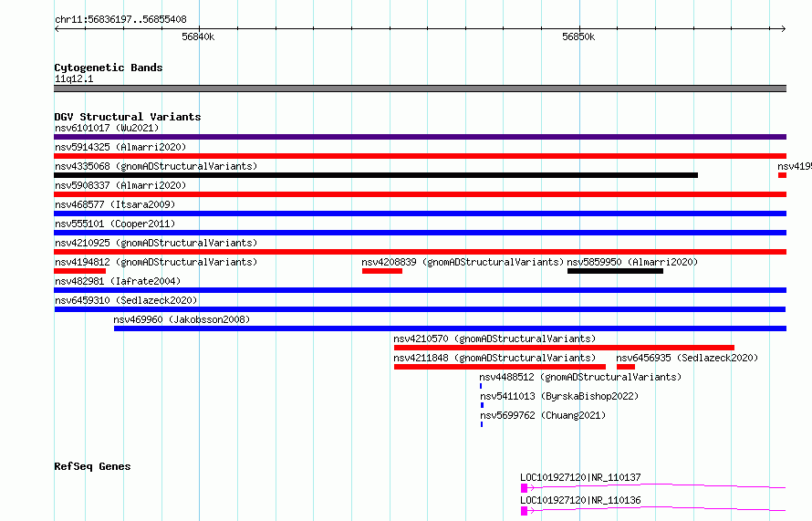Click the short red nsv4194812 bar
Image resolution: width=812 pixels, height=521 pixels.
(79, 271)
